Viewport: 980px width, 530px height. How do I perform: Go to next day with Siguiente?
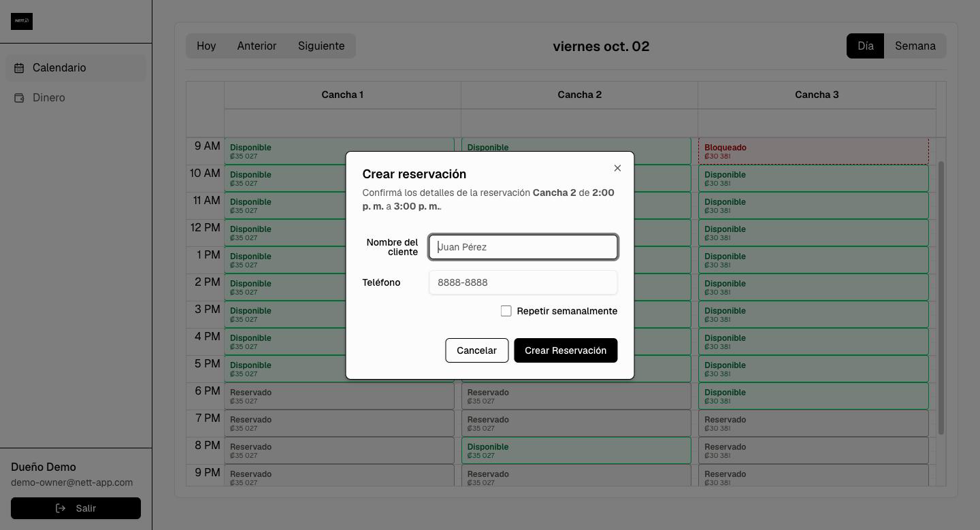pyautogui.click(x=321, y=46)
